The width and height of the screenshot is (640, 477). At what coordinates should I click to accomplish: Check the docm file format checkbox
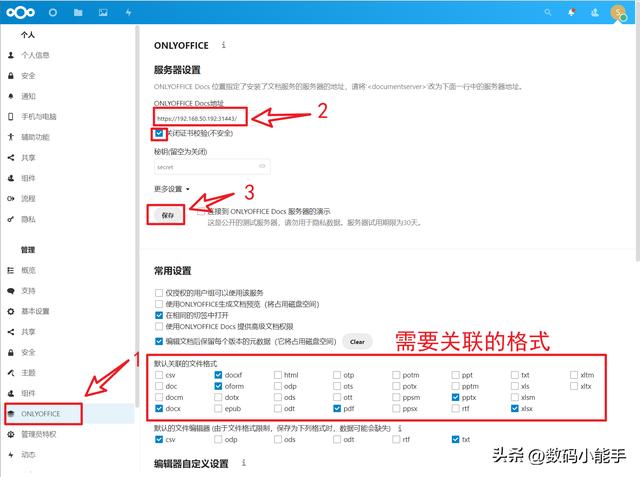pos(159,397)
